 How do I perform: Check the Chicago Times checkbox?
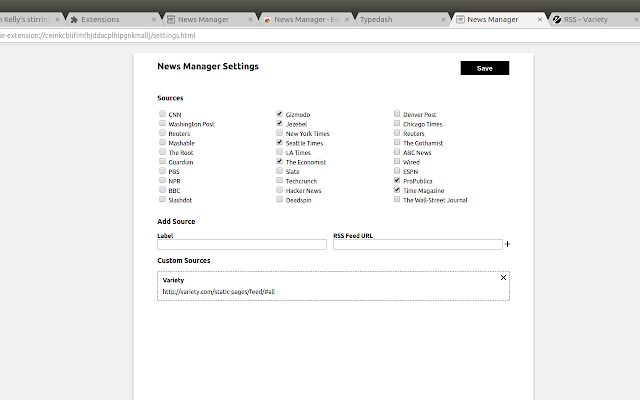[397, 123]
